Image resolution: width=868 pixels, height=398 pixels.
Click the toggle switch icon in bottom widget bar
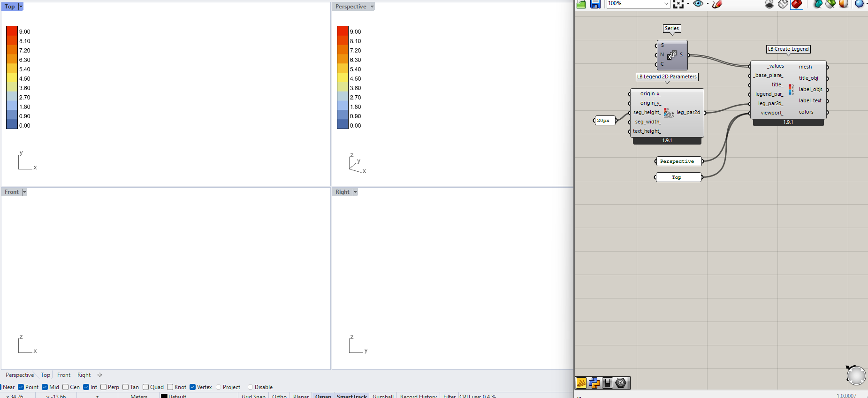click(x=608, y=383)
